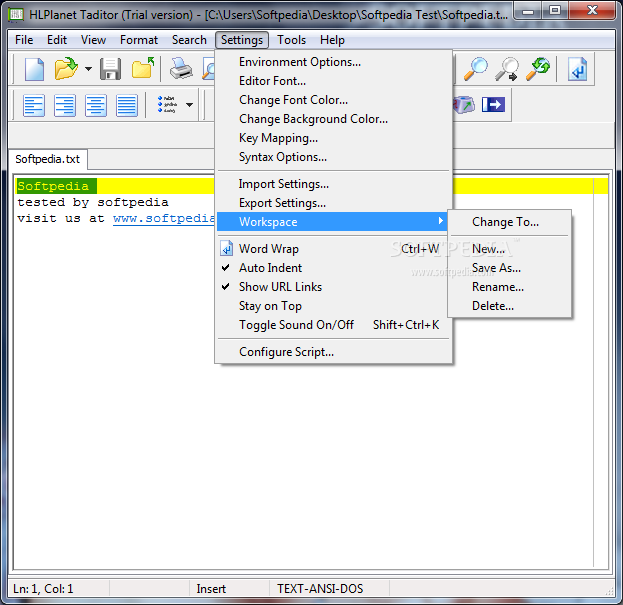Open the Format menu
623x605 pixels.
point(139,40)
